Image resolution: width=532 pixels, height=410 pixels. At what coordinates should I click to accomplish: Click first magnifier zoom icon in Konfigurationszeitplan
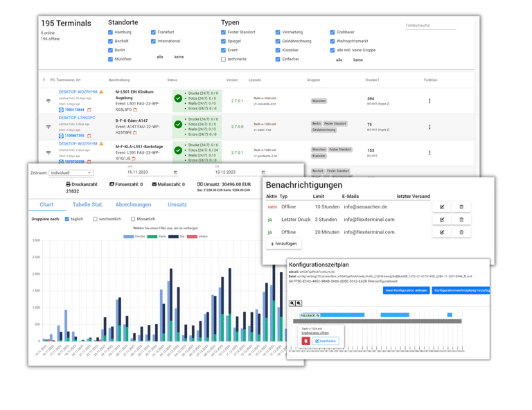(x=292, y=303)
